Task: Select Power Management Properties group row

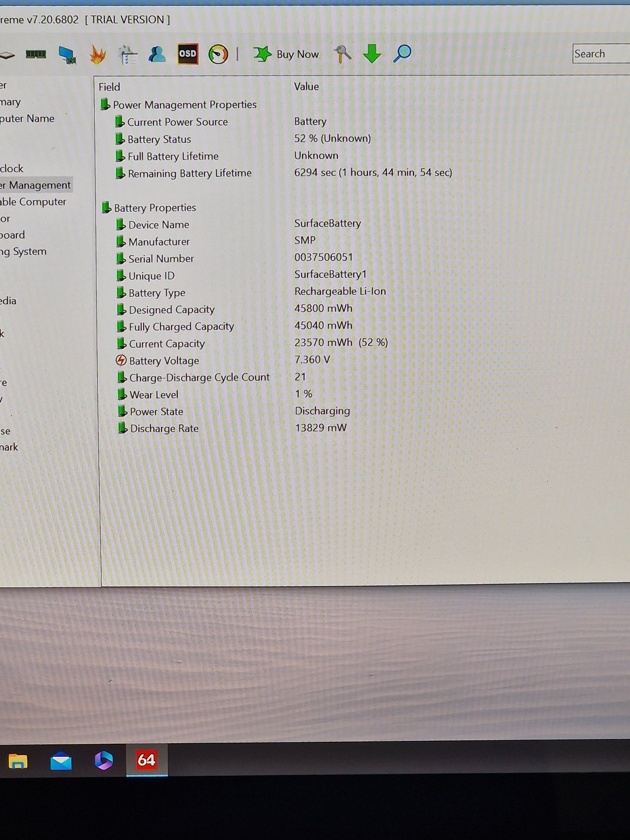Action: point(178,105)
